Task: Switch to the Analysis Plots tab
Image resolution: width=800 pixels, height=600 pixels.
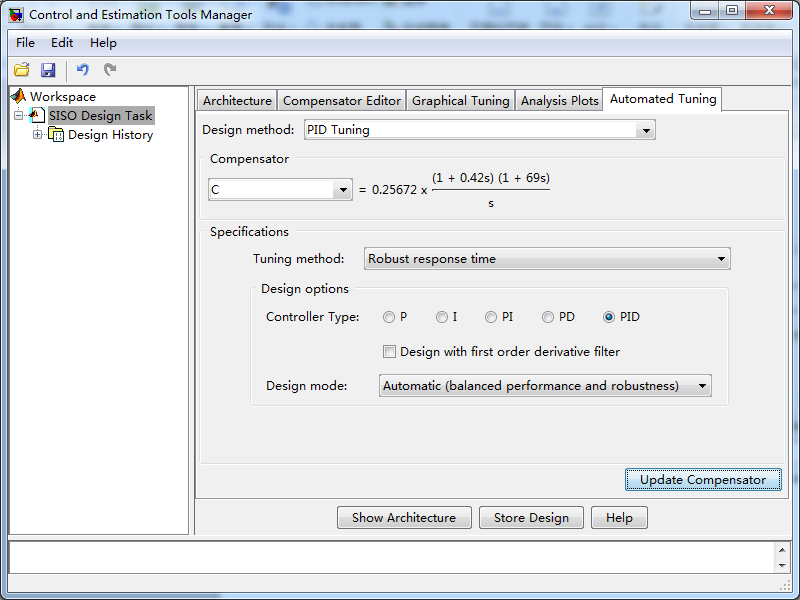Action: click(559, 101)
